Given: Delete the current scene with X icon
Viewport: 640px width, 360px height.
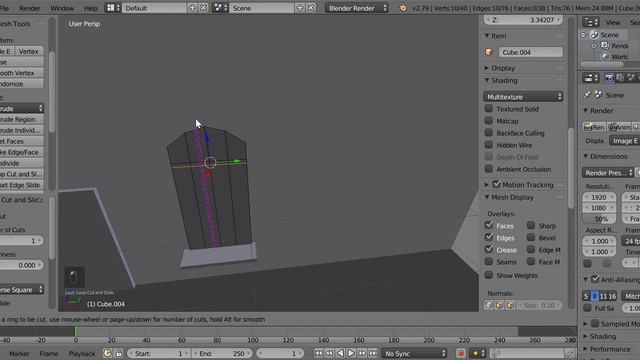Looking at the screenshot, I should 311,8.
